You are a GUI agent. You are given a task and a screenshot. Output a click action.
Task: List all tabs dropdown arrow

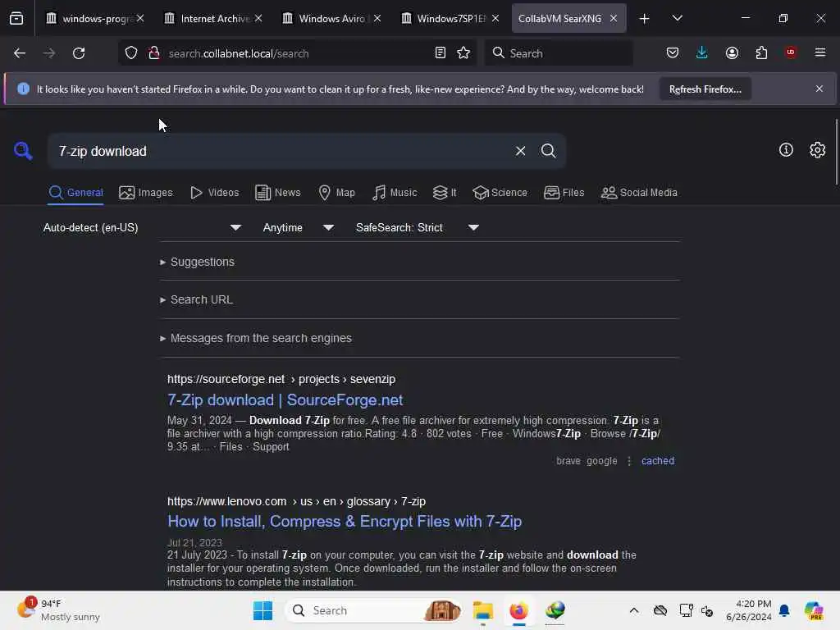click(x=677, y=18)
